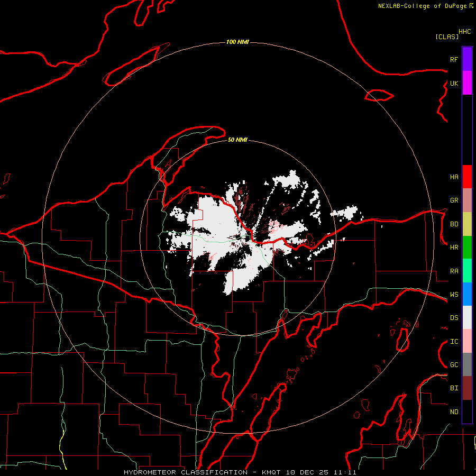Screen dimensions: 476x476
Task: Click the RF purple legend swatch
Action: [x=467, y=59]
